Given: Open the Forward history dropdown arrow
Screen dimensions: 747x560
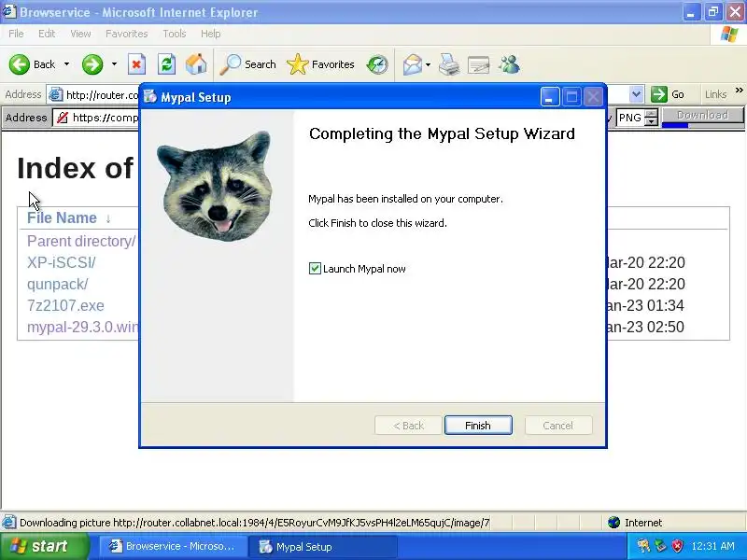Looking at the screenshot, I should pos(114,64).
